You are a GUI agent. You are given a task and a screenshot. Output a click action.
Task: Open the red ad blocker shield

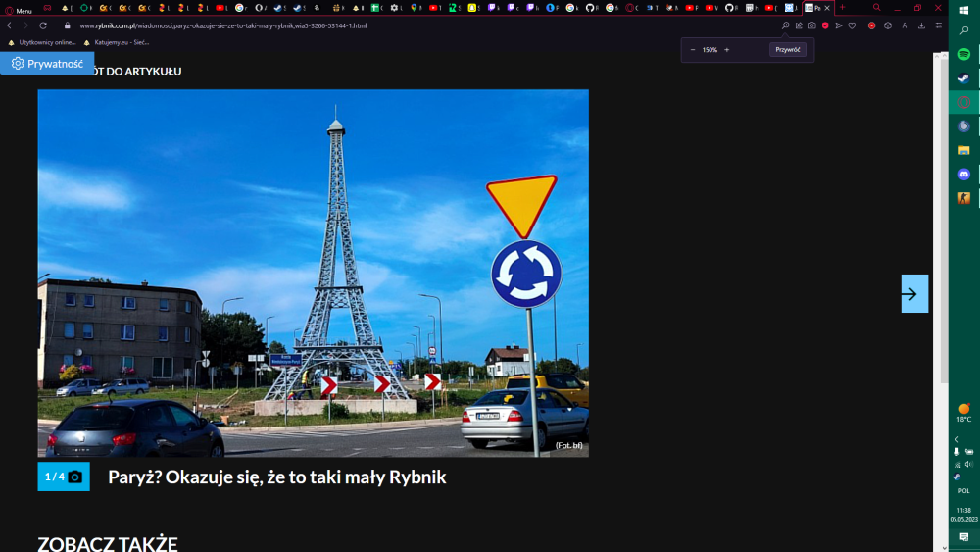[825, 25]
